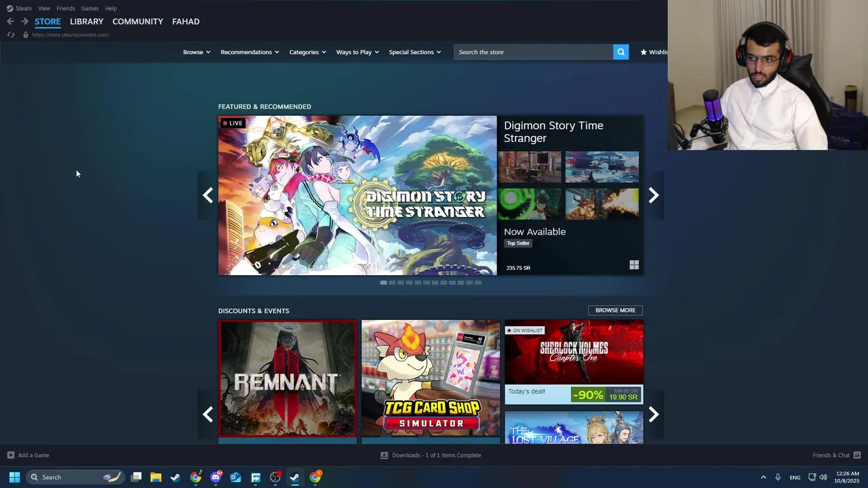868x488 pixels.
Task: Open Friends & Chat icon
Action: pyautogui.click(x=856, y=455)
